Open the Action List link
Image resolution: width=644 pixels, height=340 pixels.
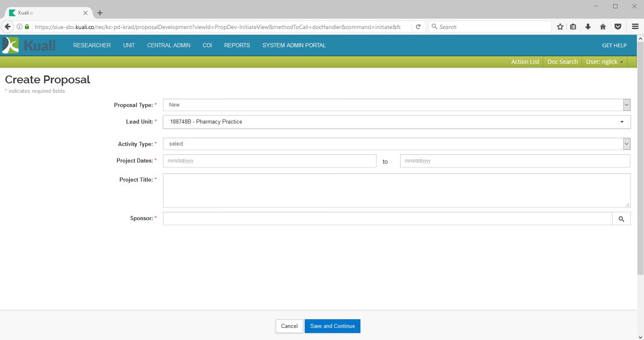click(525, 62)
